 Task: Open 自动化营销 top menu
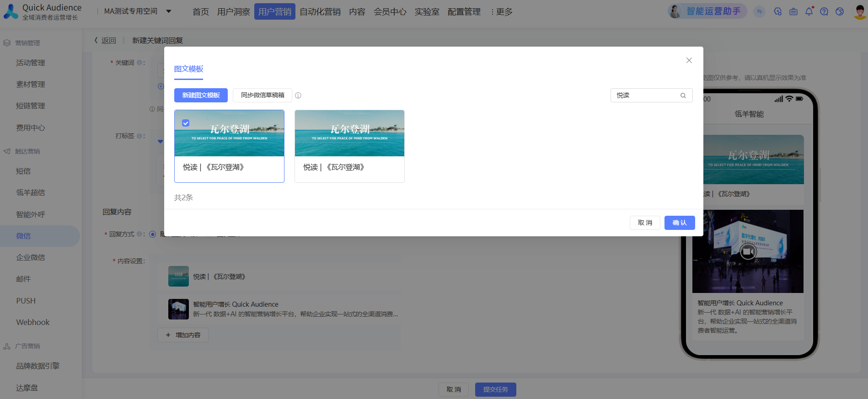[x=320, y=12]
